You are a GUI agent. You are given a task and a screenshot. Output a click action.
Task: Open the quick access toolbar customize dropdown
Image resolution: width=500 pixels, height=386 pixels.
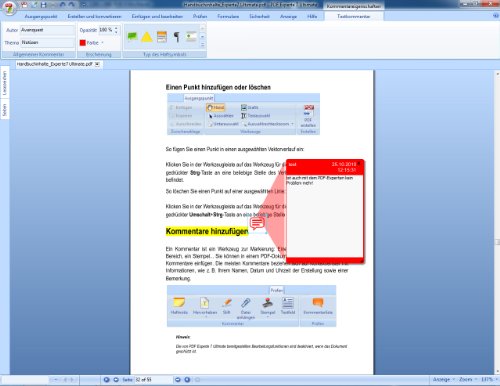[83, 5]
